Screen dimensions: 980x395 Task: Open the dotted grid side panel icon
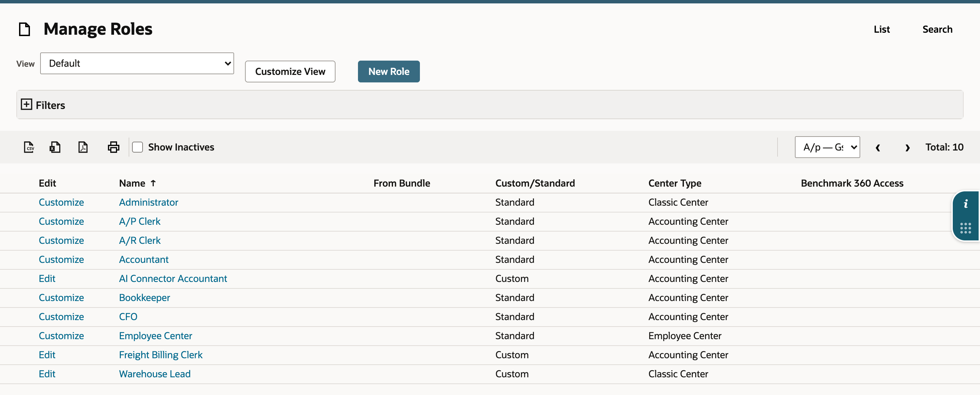click(966, 228)
